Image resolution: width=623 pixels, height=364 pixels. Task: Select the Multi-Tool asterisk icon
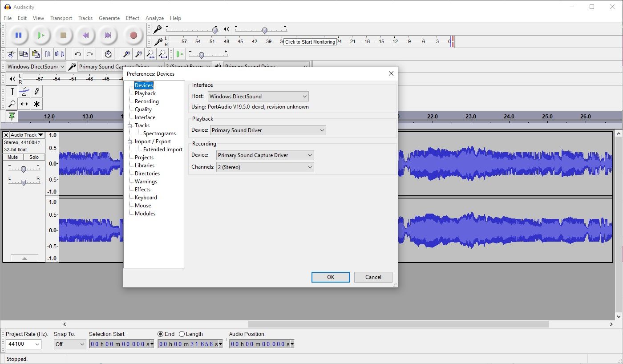[x=36, y=104]
